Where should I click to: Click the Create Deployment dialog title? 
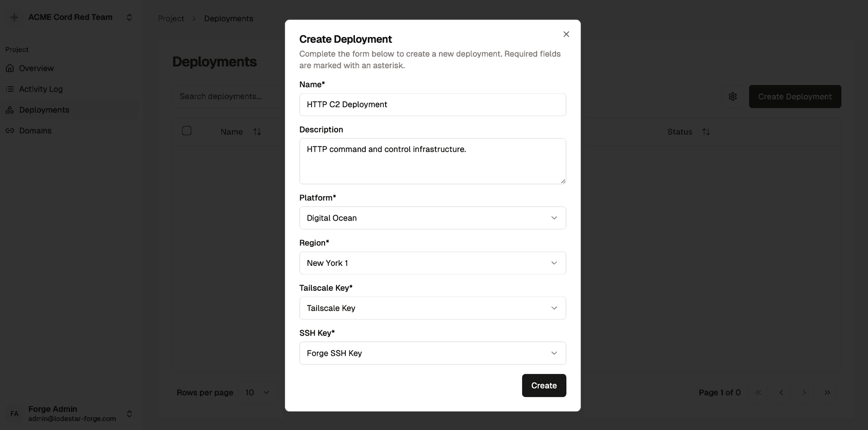[x=345, y=39]
